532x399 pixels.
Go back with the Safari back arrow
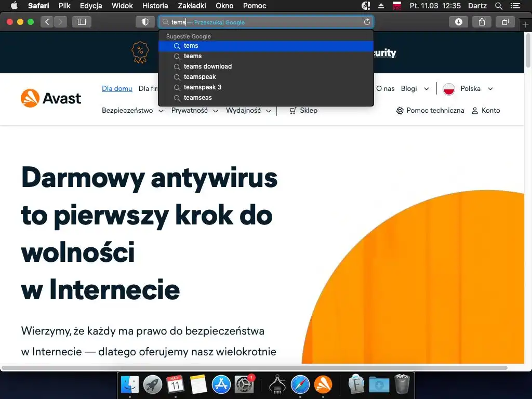(x=47, y=22)
